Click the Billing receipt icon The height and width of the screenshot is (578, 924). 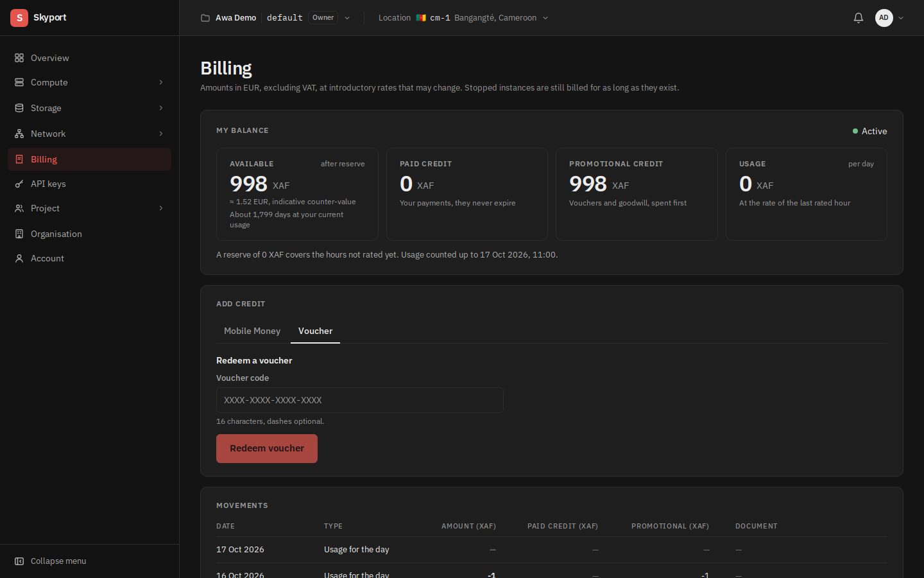(x=19, y=159)
